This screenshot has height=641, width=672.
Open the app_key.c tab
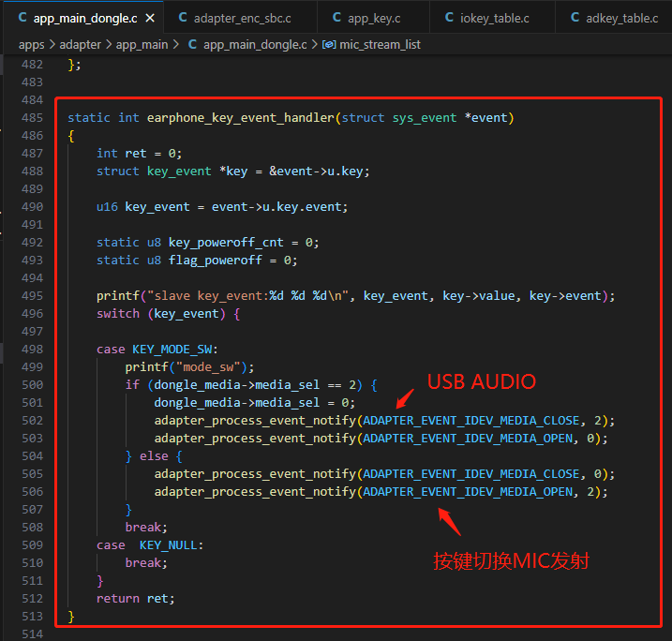[372, 18]
